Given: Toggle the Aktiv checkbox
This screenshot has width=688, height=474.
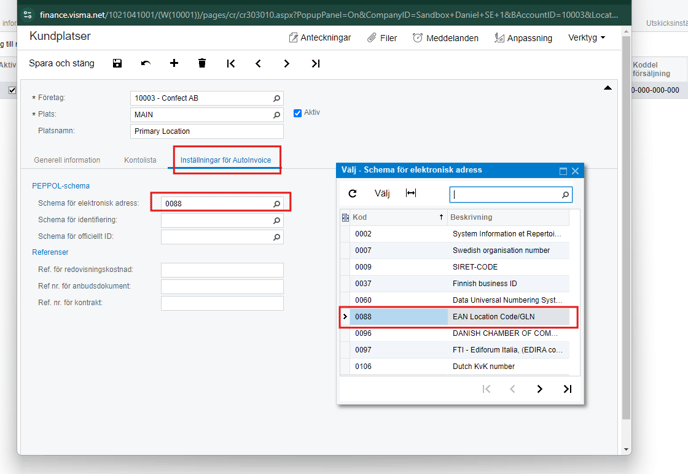Looking at the screenshot, I should pyautogui.click(x=297, y=113).
